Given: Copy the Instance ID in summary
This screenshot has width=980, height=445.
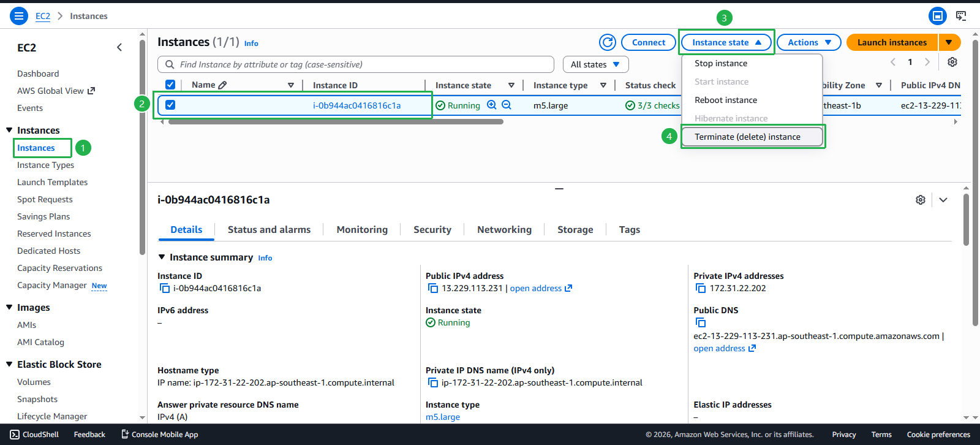Looking at the screenshot, I should click(x=165, y=288).
